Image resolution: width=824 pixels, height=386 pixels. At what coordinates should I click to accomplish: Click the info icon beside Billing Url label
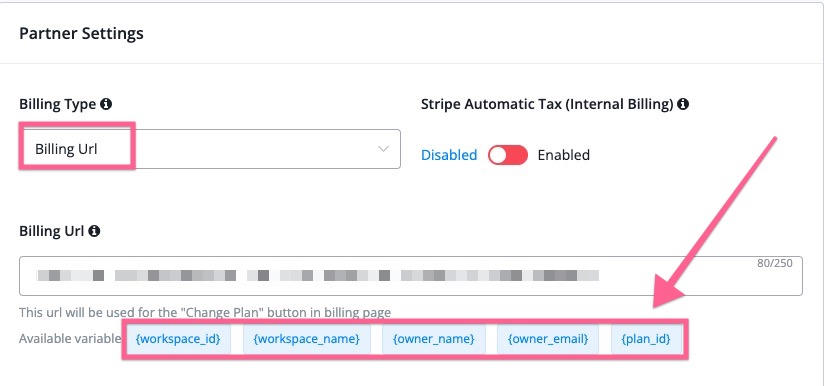[94, 231]
